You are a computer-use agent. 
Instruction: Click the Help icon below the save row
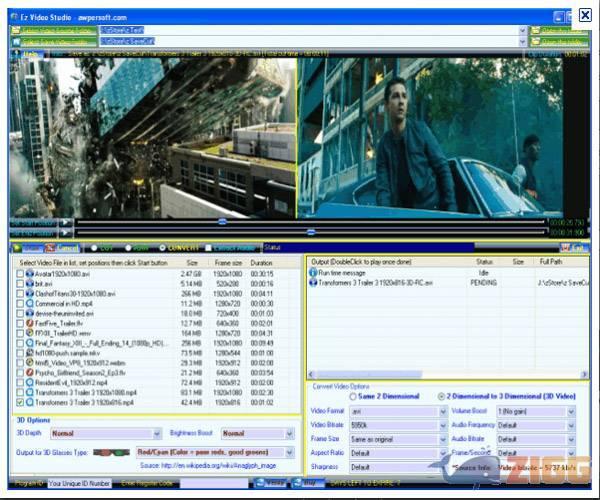tap(16, 54)
